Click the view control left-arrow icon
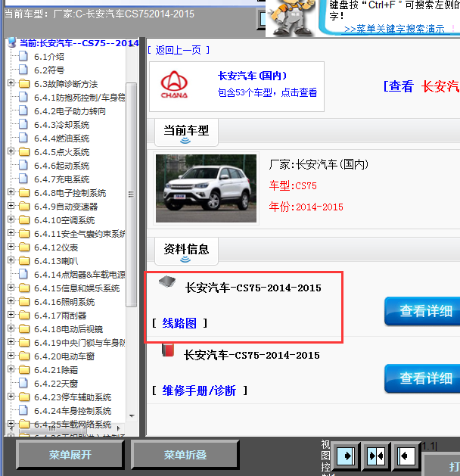 (405, 456)
